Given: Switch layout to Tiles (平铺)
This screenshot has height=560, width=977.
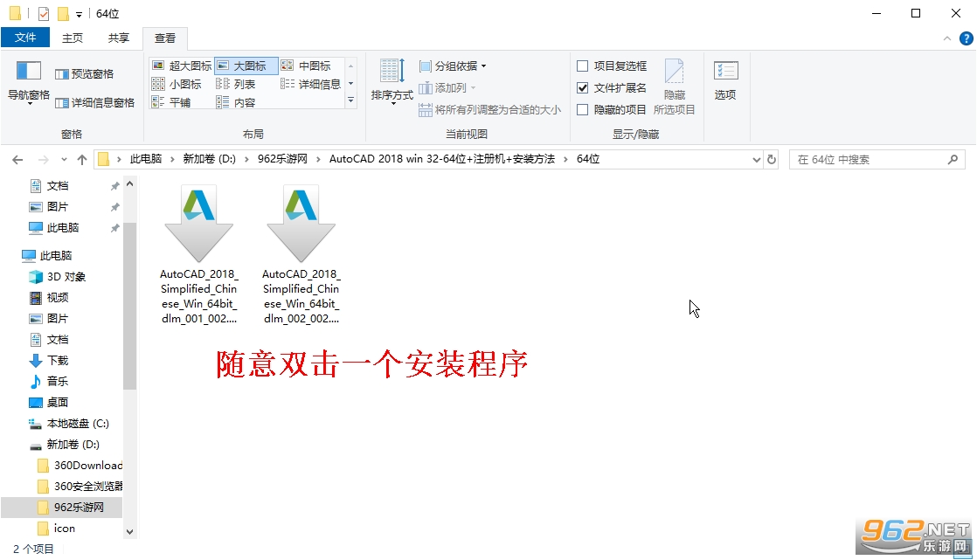Looking at the screenshot, I should tap(171, 102).
